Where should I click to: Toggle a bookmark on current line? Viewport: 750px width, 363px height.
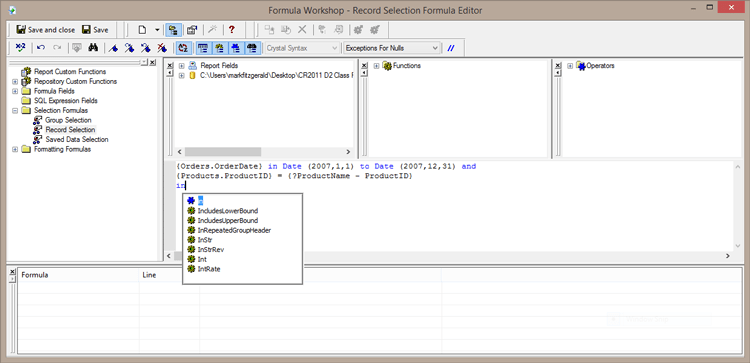coord(113,47)
